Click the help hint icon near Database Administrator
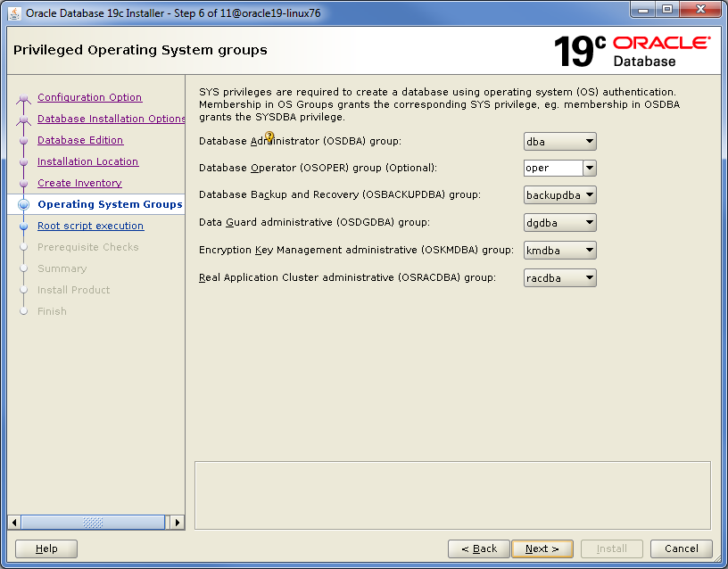This screenshot has height=569, width=728. coord(269,137)
